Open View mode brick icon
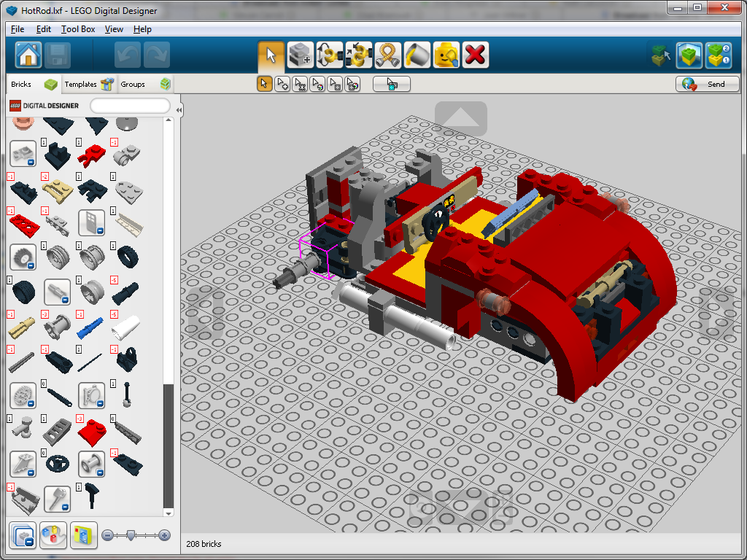747x560 pixels. coord(689,55)
